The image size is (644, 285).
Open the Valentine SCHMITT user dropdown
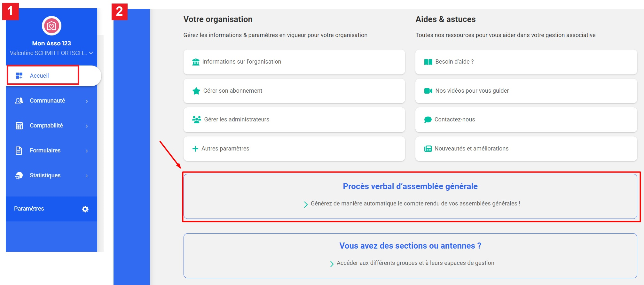click(x=51, y=53)
